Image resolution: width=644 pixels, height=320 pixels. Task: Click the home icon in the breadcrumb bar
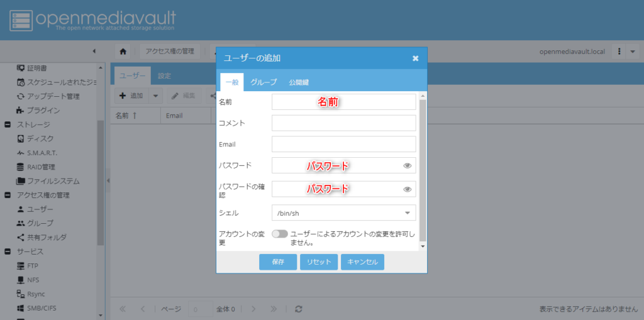(x=123, y=51)
